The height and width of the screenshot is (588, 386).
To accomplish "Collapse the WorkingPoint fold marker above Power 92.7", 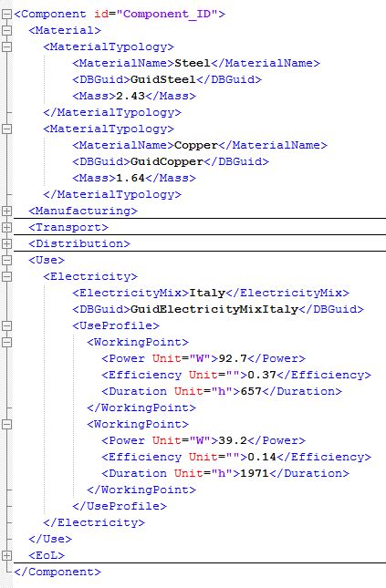I will (x=6, y=342).
